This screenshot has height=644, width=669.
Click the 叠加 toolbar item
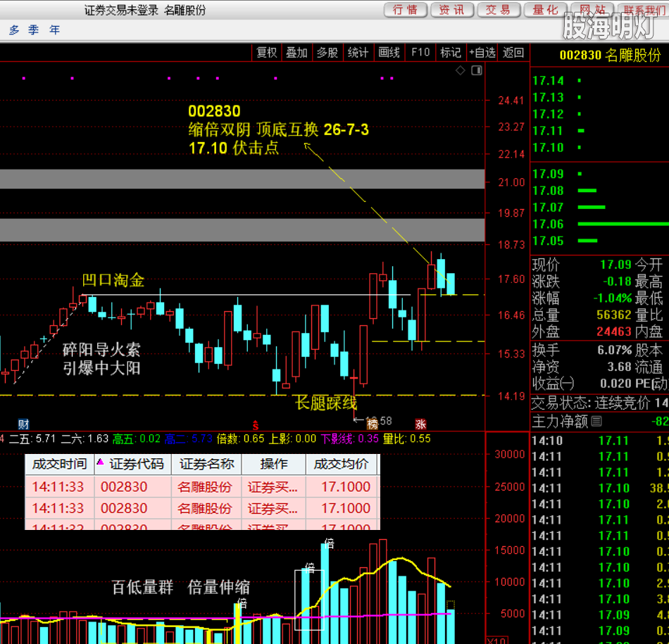[297, 53]
